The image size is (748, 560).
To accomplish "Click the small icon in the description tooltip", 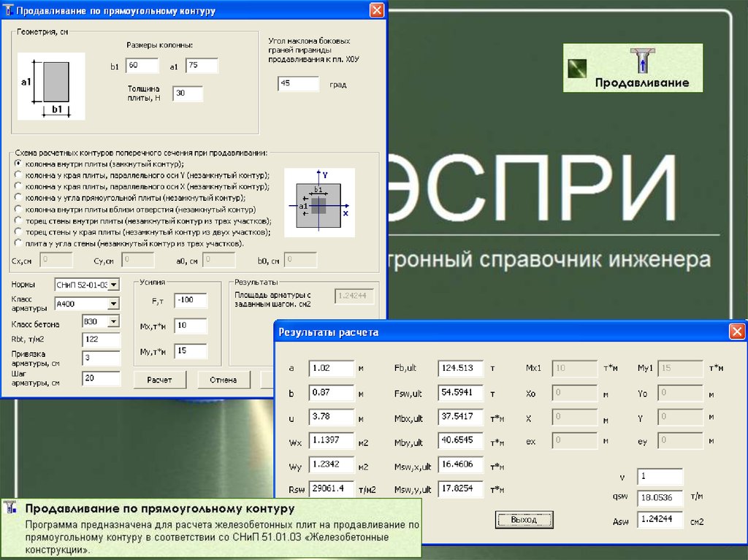I will click(10, 508).
